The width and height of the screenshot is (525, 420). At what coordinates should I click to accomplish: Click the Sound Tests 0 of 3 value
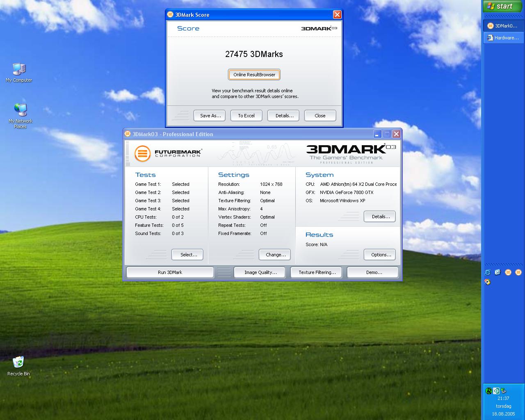[x=178, y=233]
